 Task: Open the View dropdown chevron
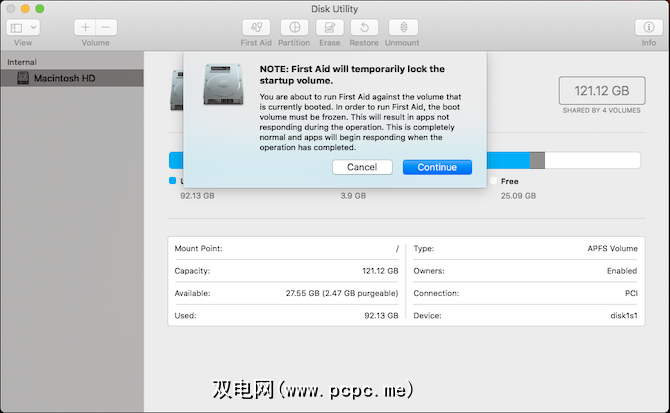tap(33, 28)
